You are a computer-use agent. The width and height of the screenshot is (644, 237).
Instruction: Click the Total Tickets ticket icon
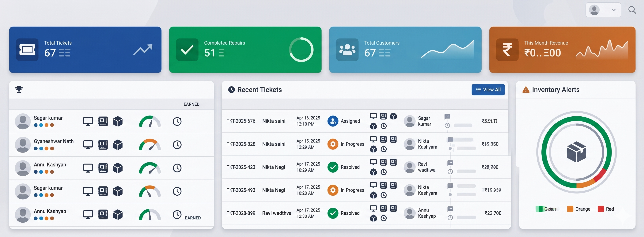point(27,50)
